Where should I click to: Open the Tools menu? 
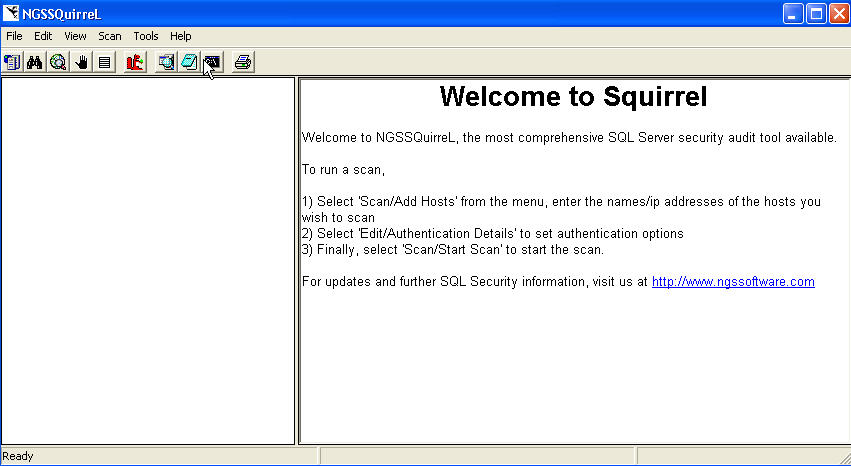point(146,36)
